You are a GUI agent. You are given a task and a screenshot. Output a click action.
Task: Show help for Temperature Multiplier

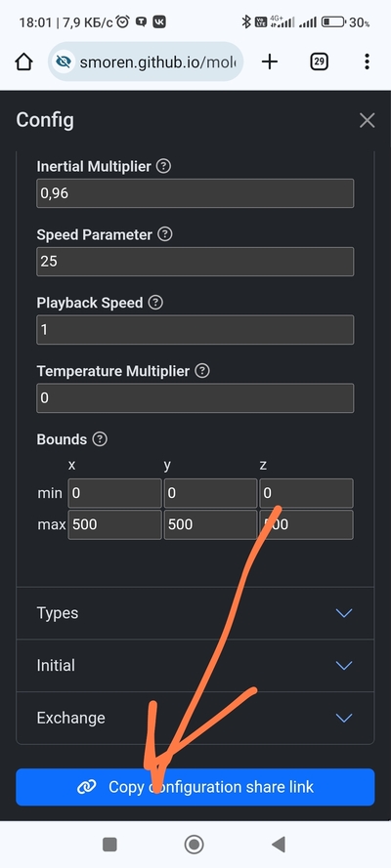pyautogui.click(x=202, y=371)
